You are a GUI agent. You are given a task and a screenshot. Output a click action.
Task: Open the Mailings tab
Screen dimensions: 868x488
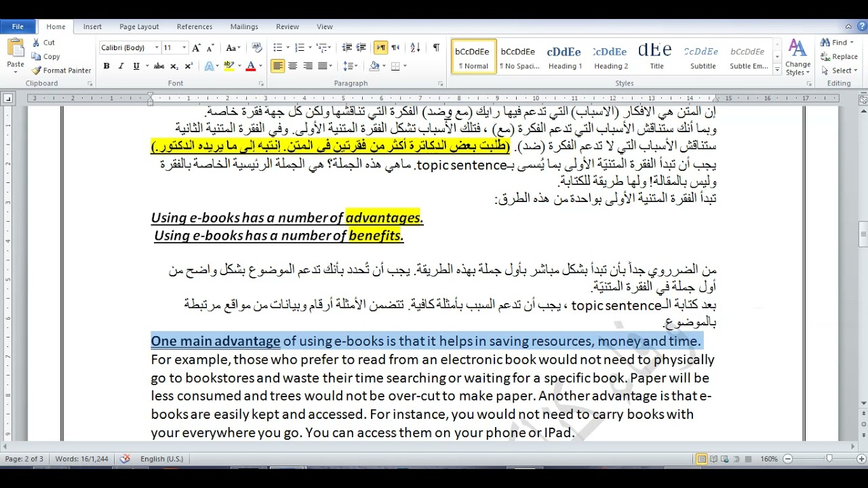244,26
